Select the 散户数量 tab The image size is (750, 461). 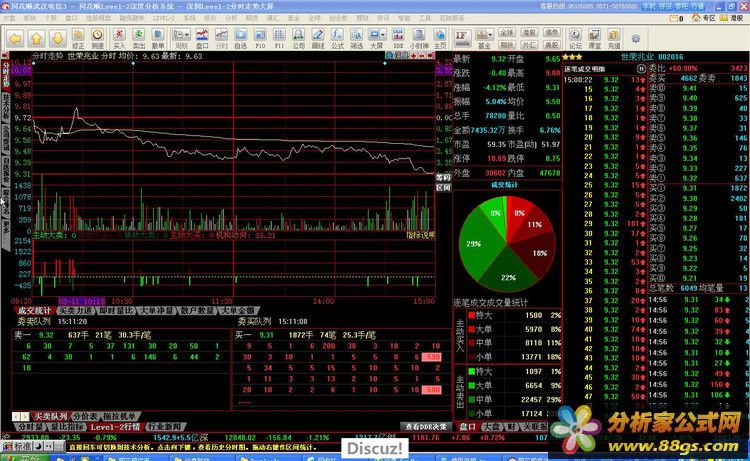pyautogui.click(x=197, y=311)
